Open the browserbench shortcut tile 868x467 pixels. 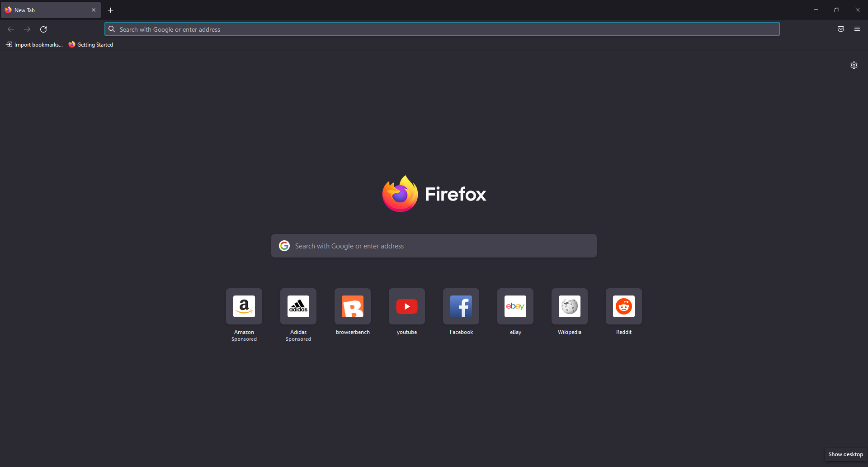pos(353,306)
